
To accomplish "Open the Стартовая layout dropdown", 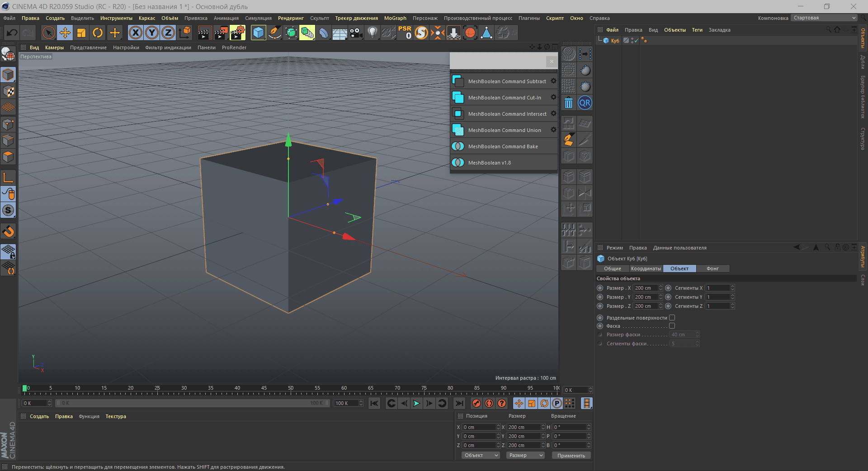I will 824,18.
